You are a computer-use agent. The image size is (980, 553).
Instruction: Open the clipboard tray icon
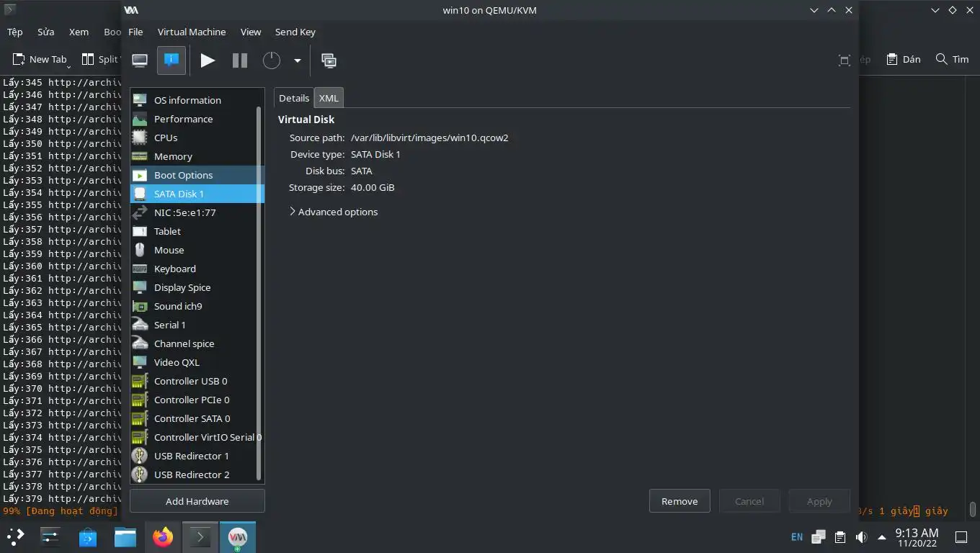click(x=839, y=536)
